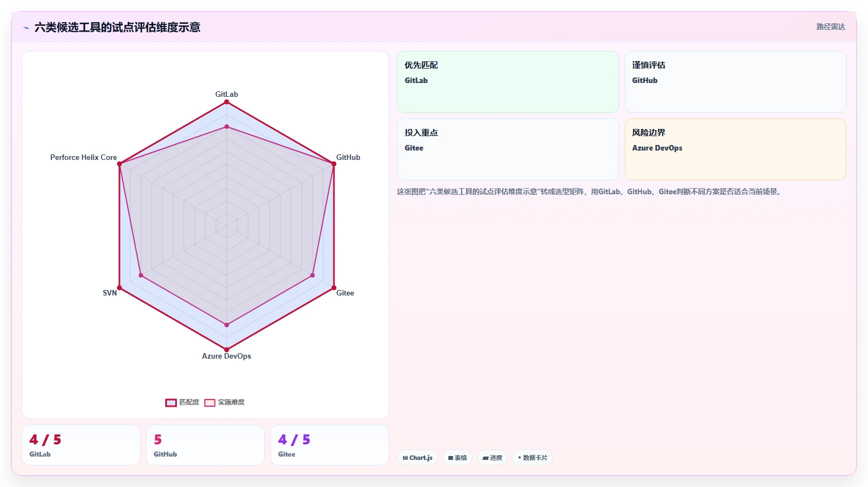This screenshot has width=868, height=487.
Task: Click the 5 GitHub stat card
Action: [x=205, y=445]
